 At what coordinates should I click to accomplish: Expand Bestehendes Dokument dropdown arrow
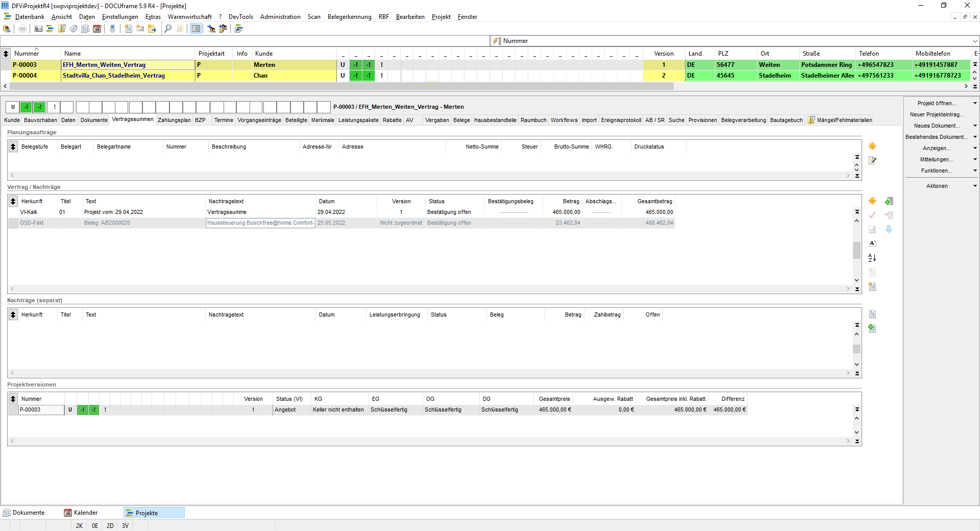975,137
